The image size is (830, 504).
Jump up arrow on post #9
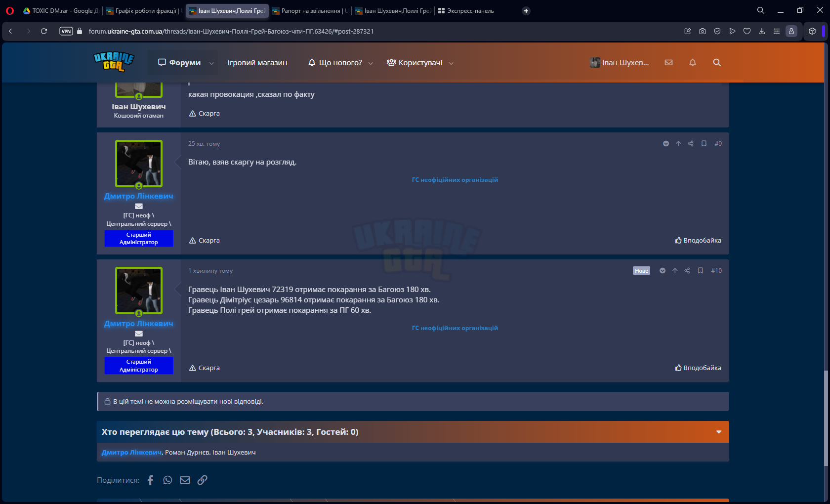click(x=678, y=144)
